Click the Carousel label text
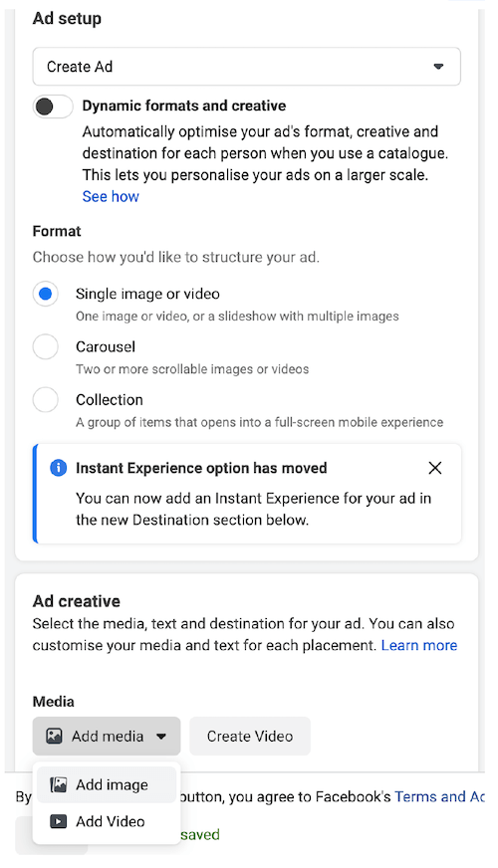Screen dimensions: 498x868 point(106,346)
